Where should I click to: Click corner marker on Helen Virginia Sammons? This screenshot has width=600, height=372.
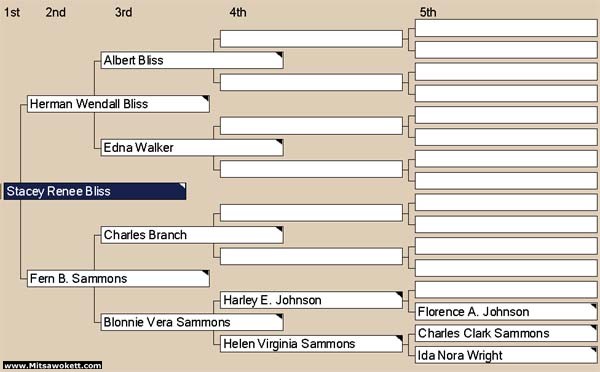(x=399, y=339)
